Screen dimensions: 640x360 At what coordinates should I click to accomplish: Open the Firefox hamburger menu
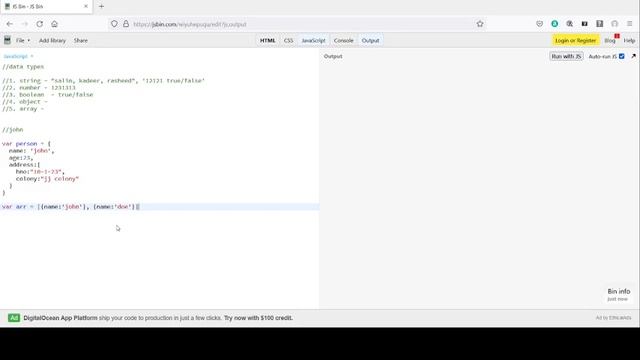pyautogui.click(x=630, y=24)
